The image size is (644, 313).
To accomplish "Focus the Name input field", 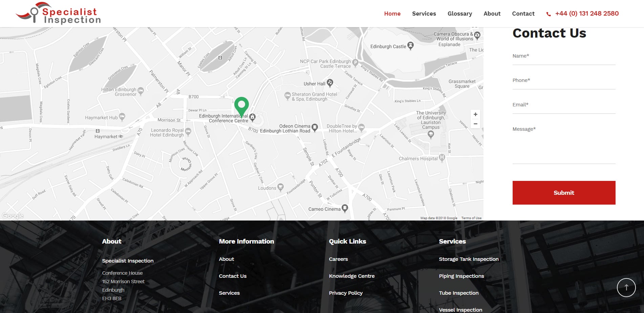I will coord(564,56).
